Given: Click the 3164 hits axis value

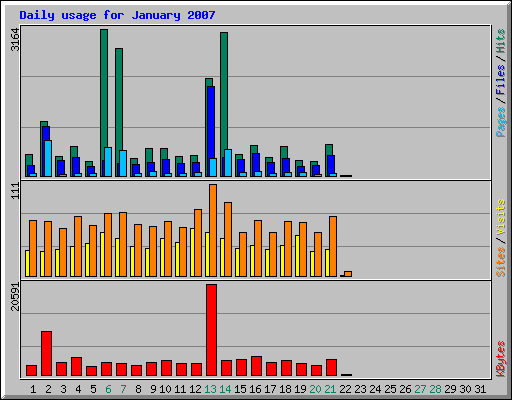Looking at the screenshot, I should [x=15, y=40].
